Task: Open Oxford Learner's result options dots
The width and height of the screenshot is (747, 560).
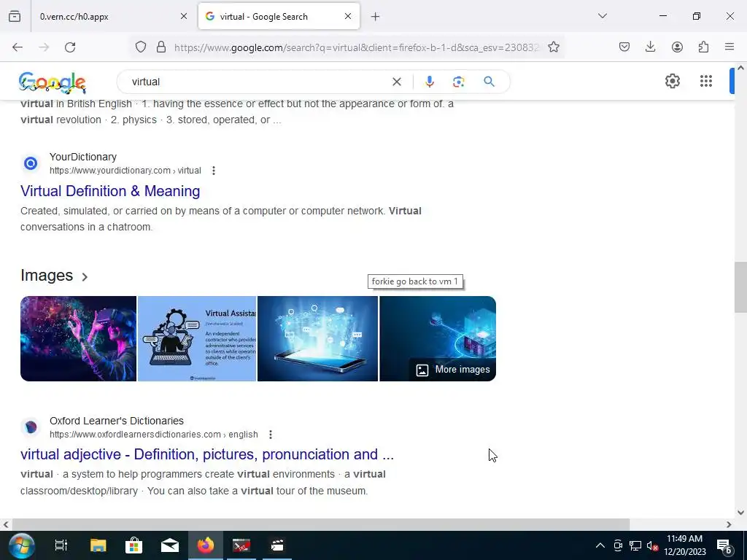Action: click(x=270, y=435)
